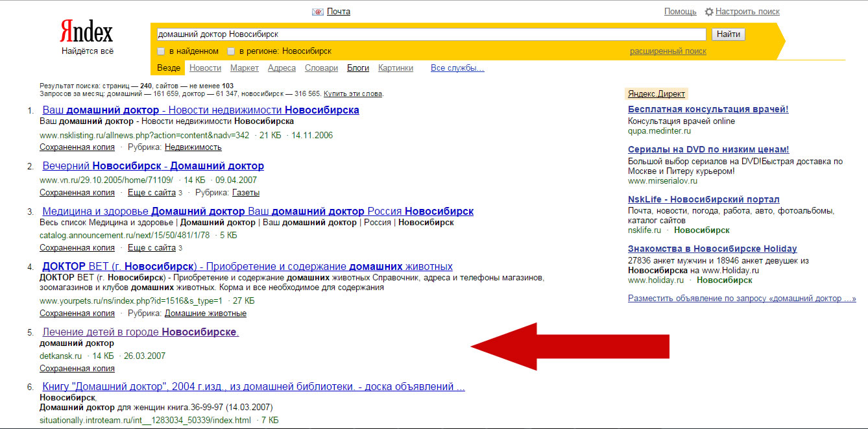Toggle the "в регионе: Новосибирск" checkbox
868x429 pixels.
point(232,51)
